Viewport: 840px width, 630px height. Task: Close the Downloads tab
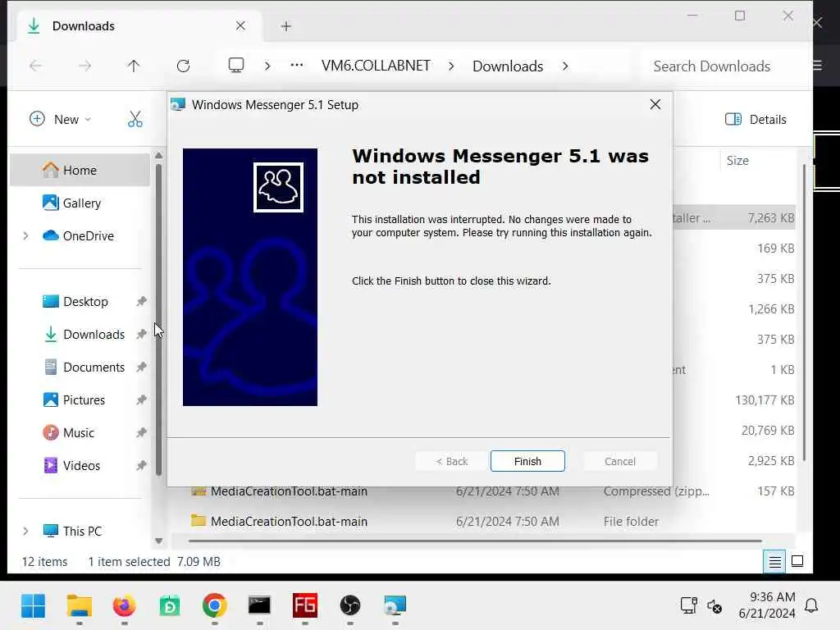(x=240, y=25)
